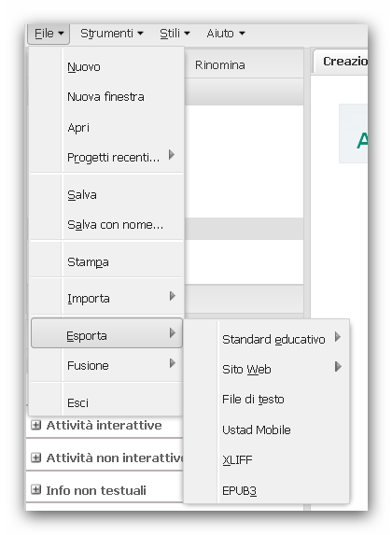Select Esci to quit
This screenshot has height=535, width=392.
[106, 403]
